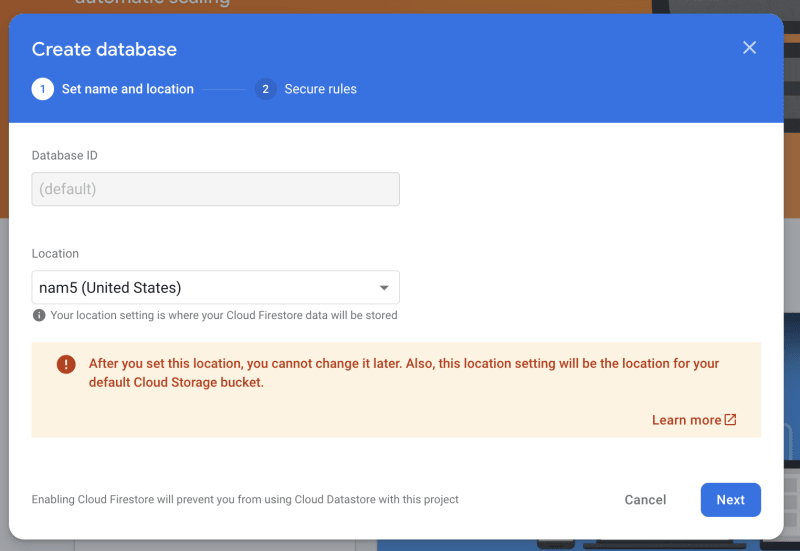This screenshot has height=551, width=800.
Task: Go to Set name and location step
Action: pos(128,89)
